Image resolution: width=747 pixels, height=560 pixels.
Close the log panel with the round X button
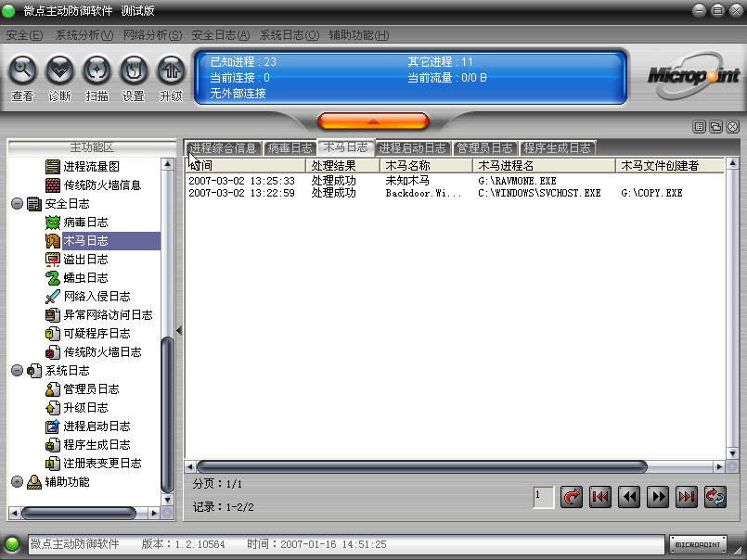click(733, 127)
